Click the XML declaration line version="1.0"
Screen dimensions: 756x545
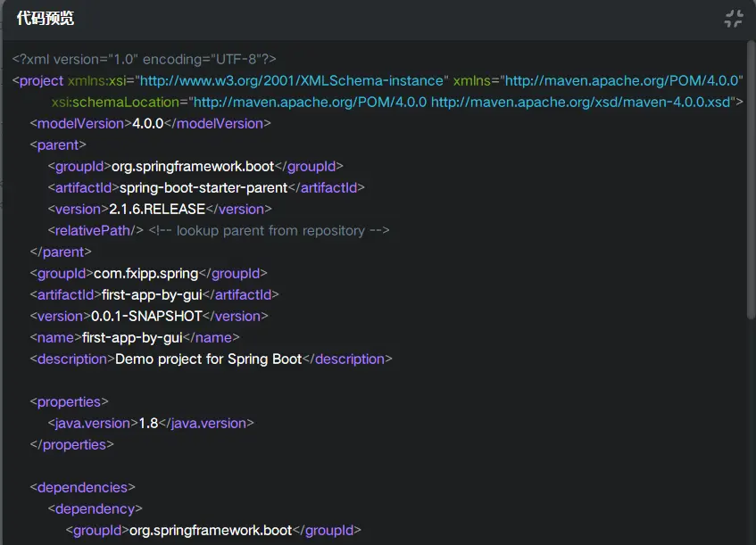tap(145, 59)
